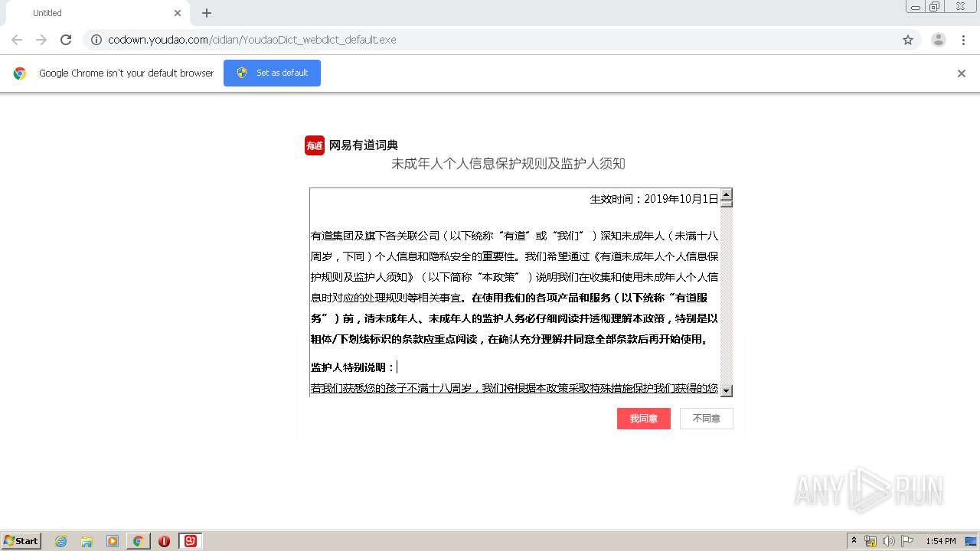This screenshot has height=551, width=980.
Task: View site information icon in address bar
Action: 96,40
